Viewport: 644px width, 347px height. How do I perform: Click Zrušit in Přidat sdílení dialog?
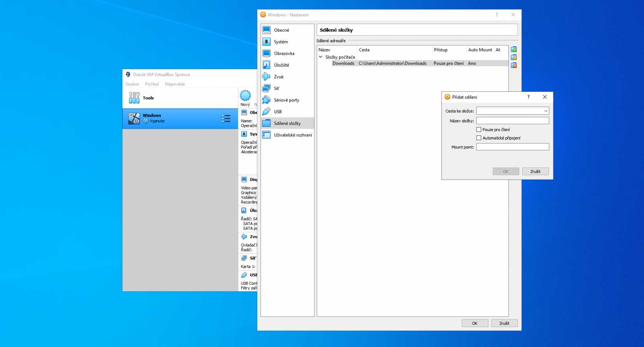tap(535, 171)
